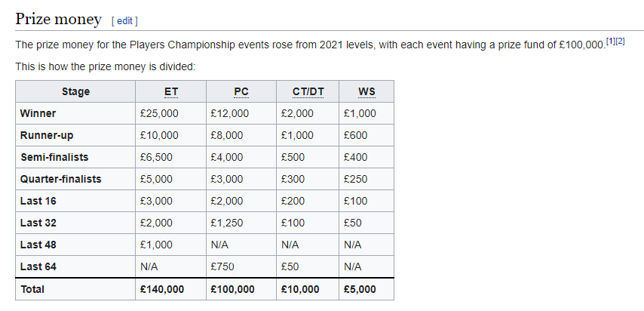Screen dimensions: 644x311
Task: Click the Last 48 row label
Action: [38, 245]
